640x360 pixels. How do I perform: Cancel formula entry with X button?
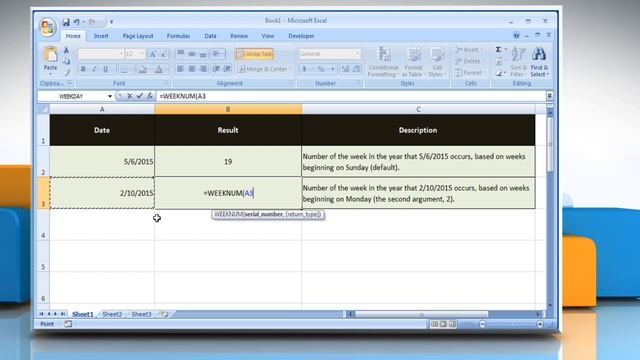[x=130, y=96]
